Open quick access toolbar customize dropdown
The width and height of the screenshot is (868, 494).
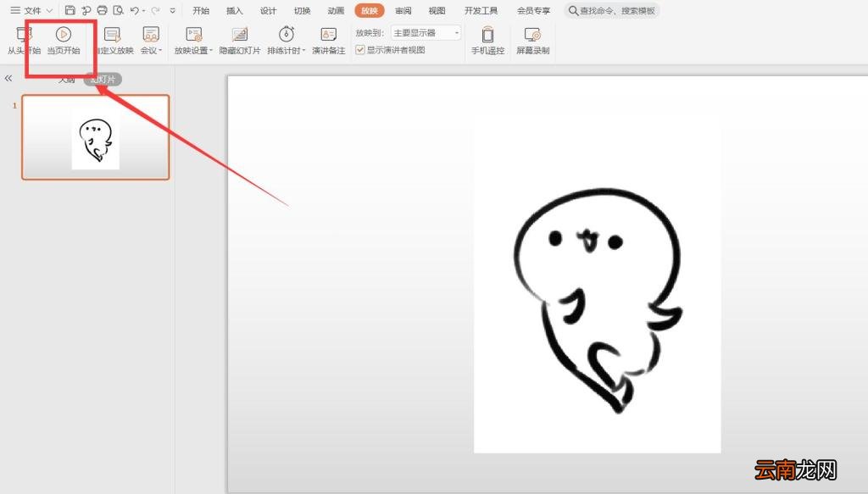click(x=173, y=10)
